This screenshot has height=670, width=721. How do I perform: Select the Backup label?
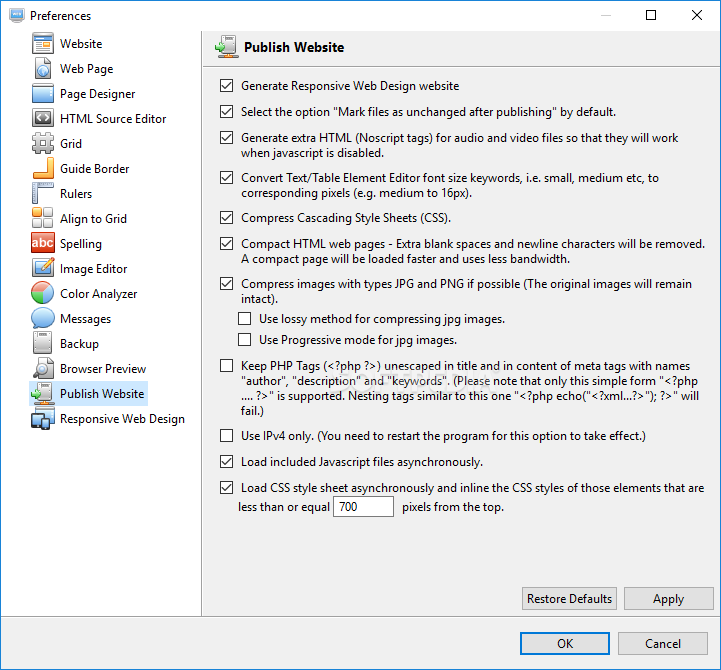[79, 344]
